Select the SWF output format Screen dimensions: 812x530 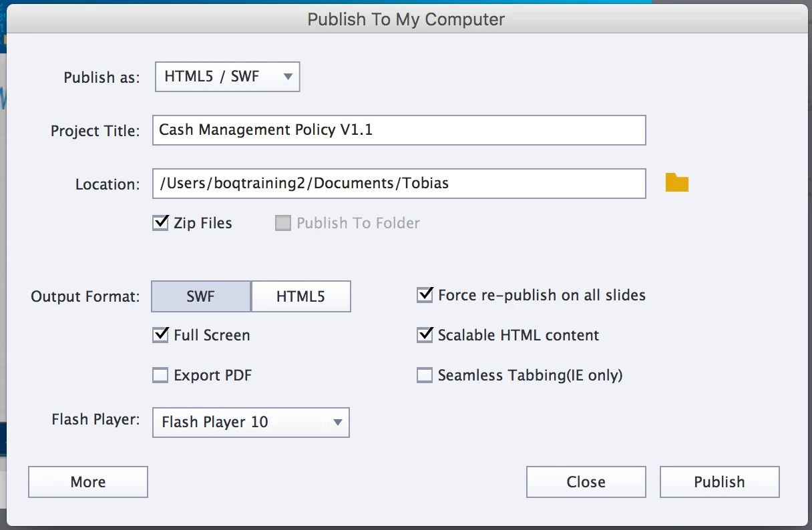[201, 296]
